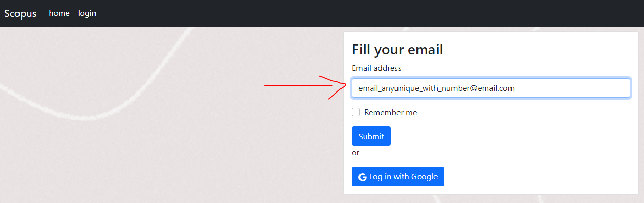This screenshot has width=644, height=203.
Task: Click the @ symbol in the email text
Action: coord(473,88)
